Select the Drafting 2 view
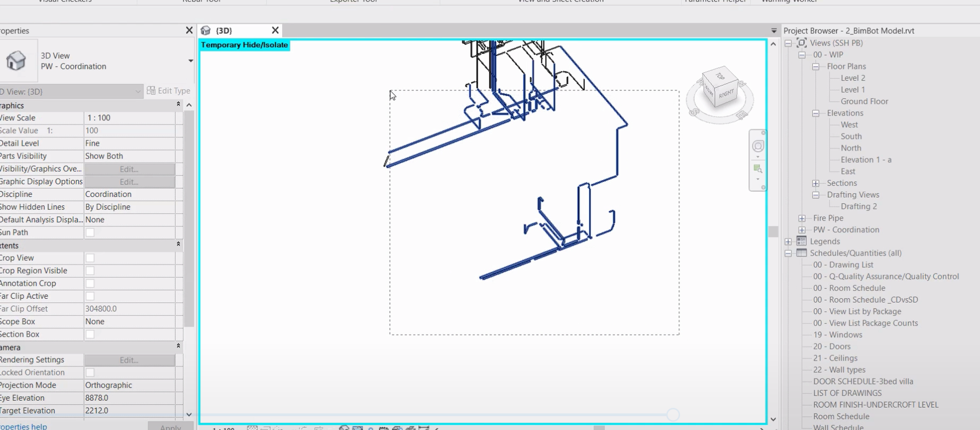The height and width of the screenshot is (430, 980). click(x=859, y=206)
